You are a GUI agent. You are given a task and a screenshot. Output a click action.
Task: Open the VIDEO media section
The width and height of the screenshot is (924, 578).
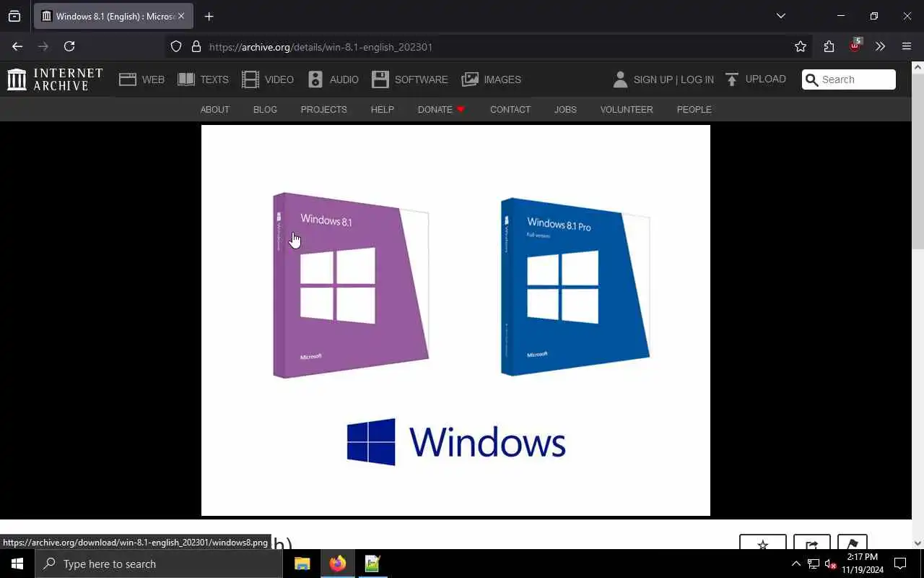[268, 79]
